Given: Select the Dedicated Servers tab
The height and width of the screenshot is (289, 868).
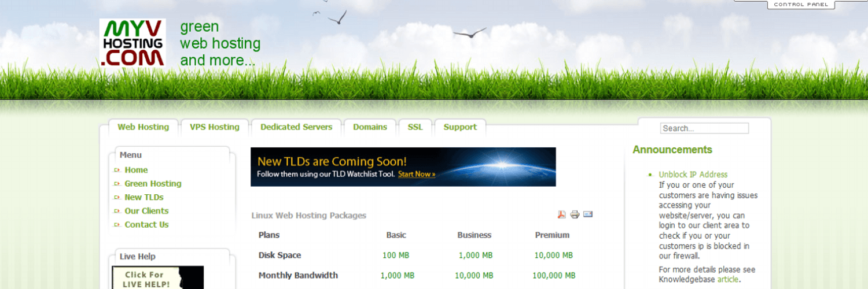Looking at the screenshot, I should 296,127.
